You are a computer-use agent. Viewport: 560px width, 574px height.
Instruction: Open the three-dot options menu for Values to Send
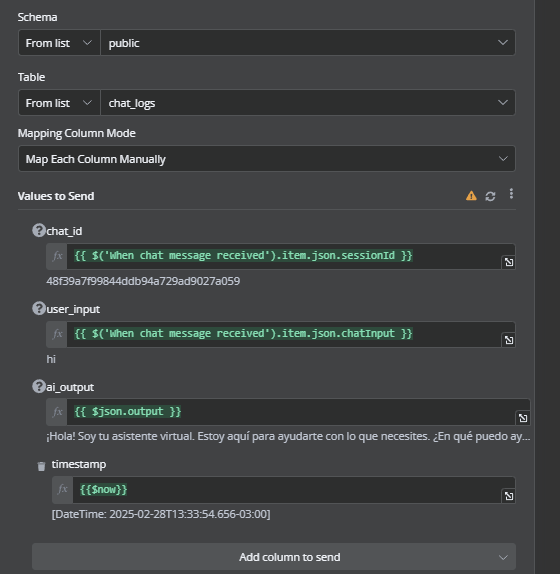(x=511, y=194)
